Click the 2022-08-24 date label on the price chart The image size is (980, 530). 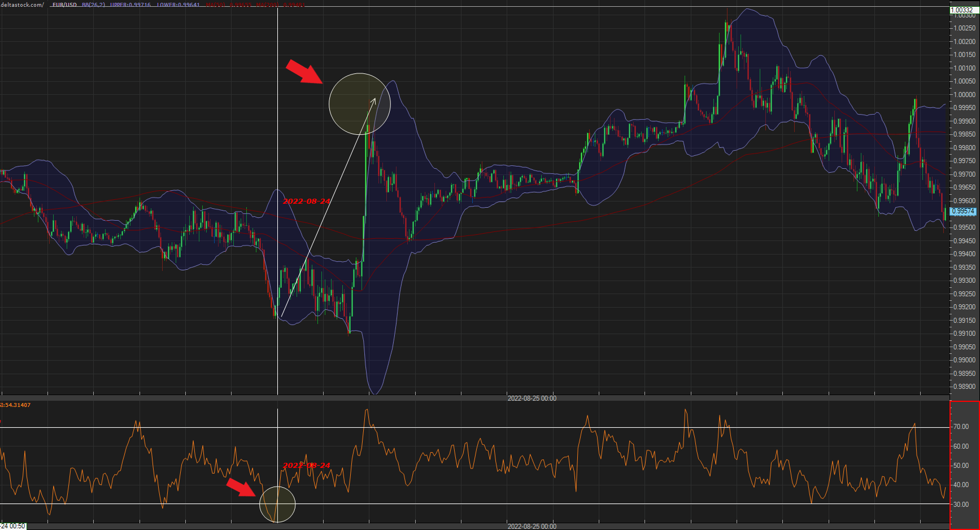pyautogui.click(x=307, y=202)
